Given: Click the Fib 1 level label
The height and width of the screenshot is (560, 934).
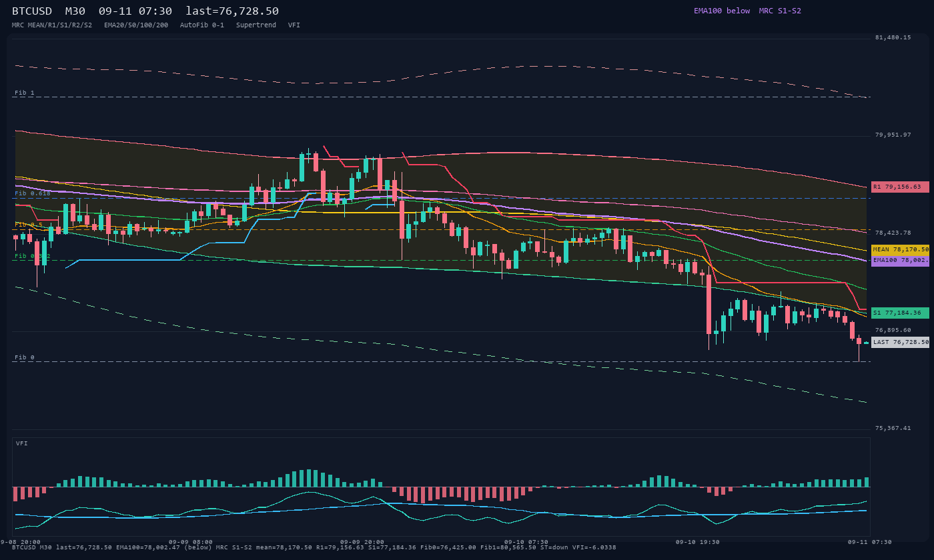Looking at the screenshot, I should pos(25,93).
